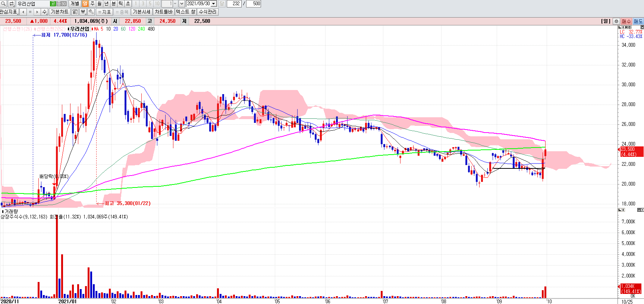
Task: Click the 선행스팬1(26) legend label
Action: (17, 29)
